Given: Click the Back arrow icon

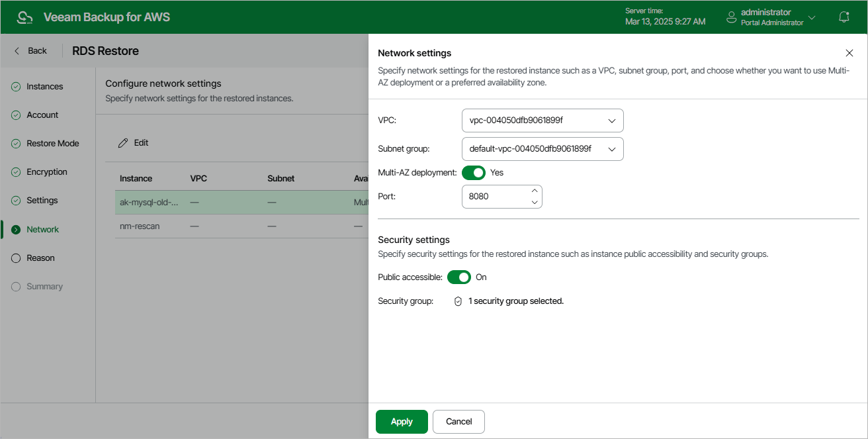Looking at the screenshot, I should point(17,51).
